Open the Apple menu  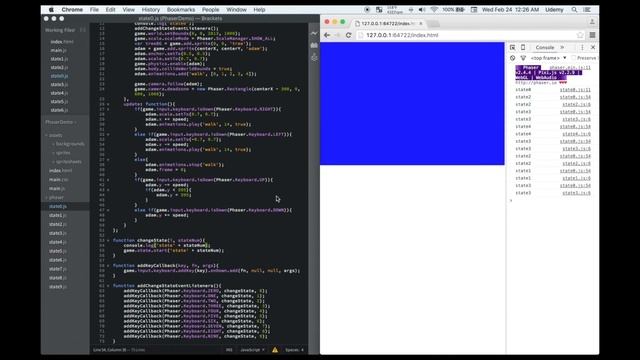tap(51, 9)
